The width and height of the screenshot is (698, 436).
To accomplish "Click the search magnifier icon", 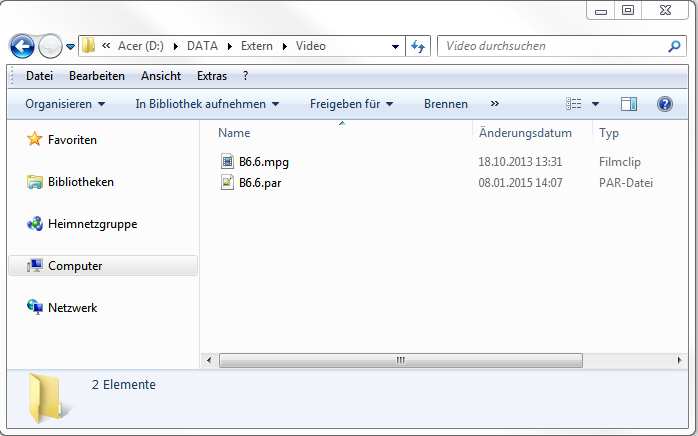I will point(675,46).
